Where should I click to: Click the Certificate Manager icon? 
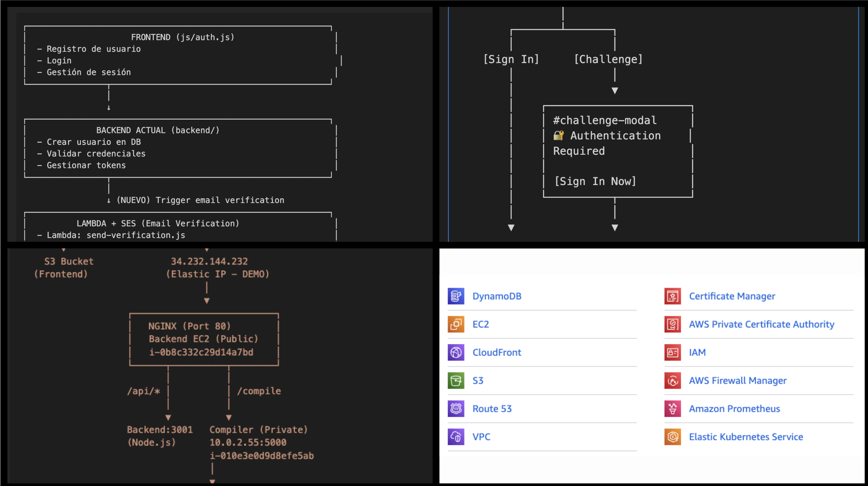click(673, 296)
